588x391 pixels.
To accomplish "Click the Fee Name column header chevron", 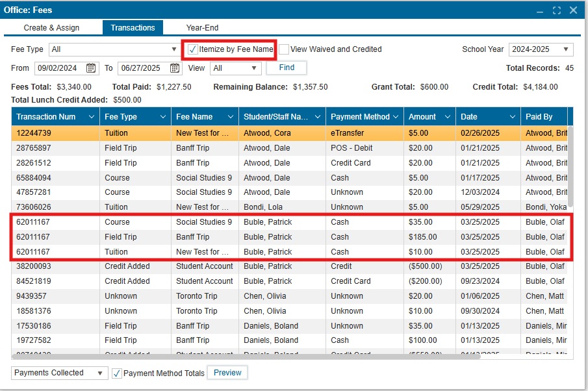I will [230, 117].
